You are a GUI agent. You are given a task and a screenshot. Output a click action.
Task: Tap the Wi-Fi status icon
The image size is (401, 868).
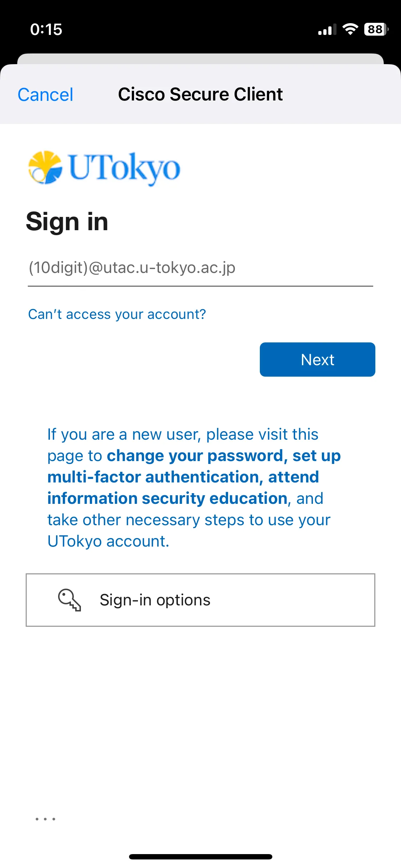tap(350, 29)
